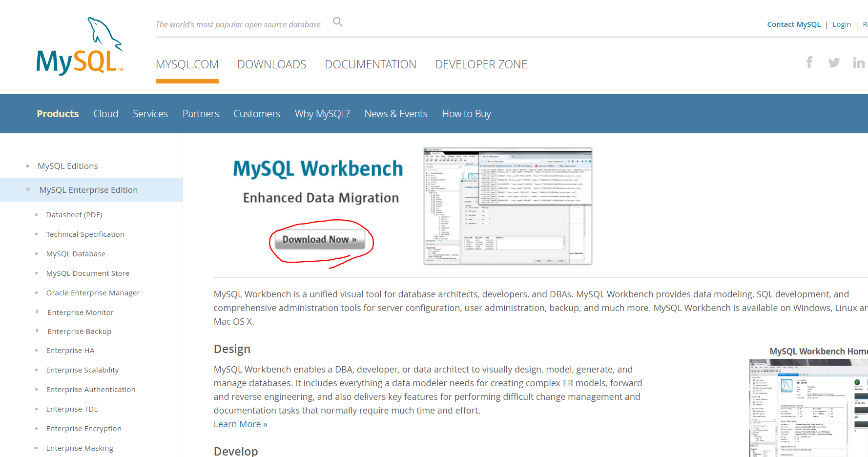Screen dimensions: 868x457
Task: Open Enterprise HA sidebar link
Action: point(70,351)
